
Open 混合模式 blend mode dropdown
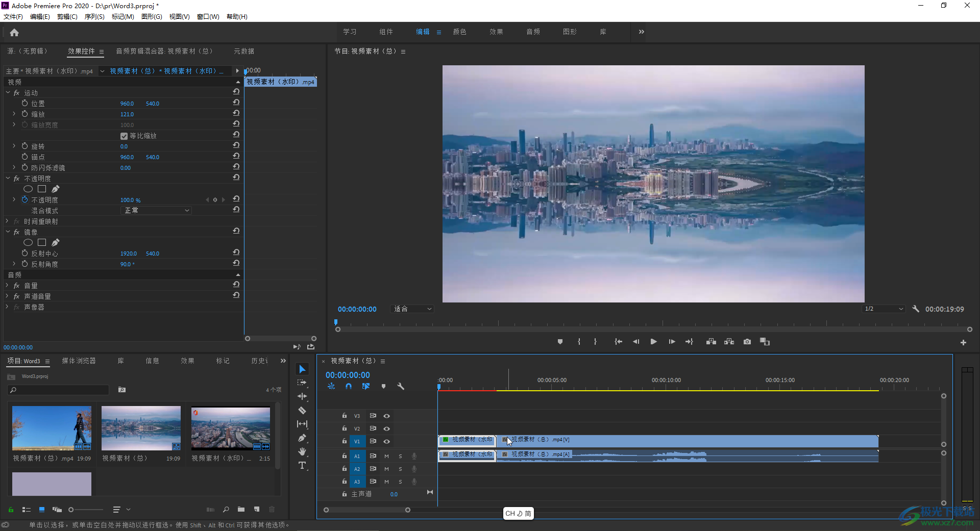(156, 211)
